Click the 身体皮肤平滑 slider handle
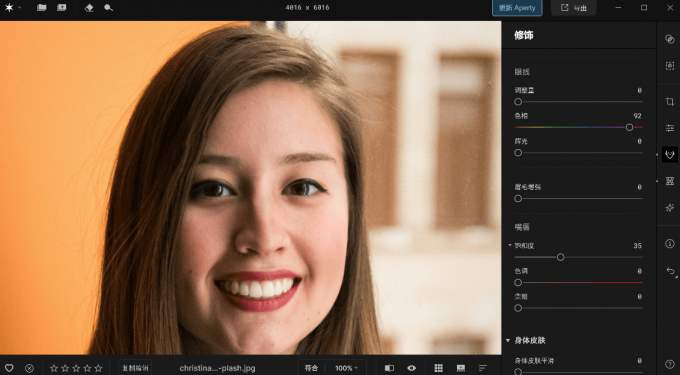Image resolution: width=680 pixels, height=375 pixels. 518,372
